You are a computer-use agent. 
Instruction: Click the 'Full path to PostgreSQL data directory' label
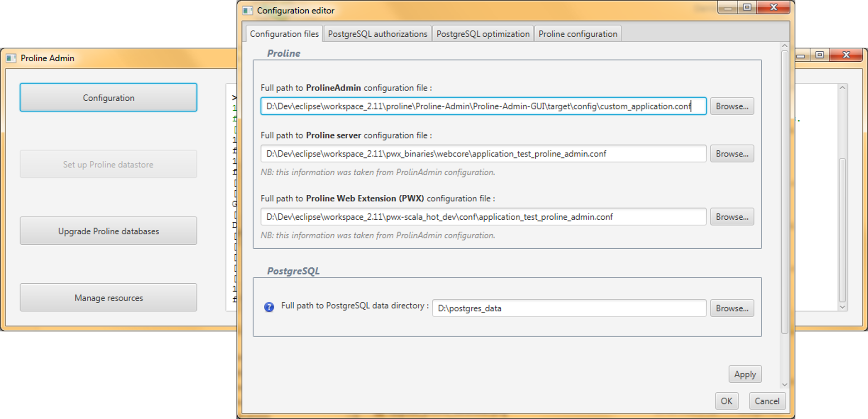[355, 306]
